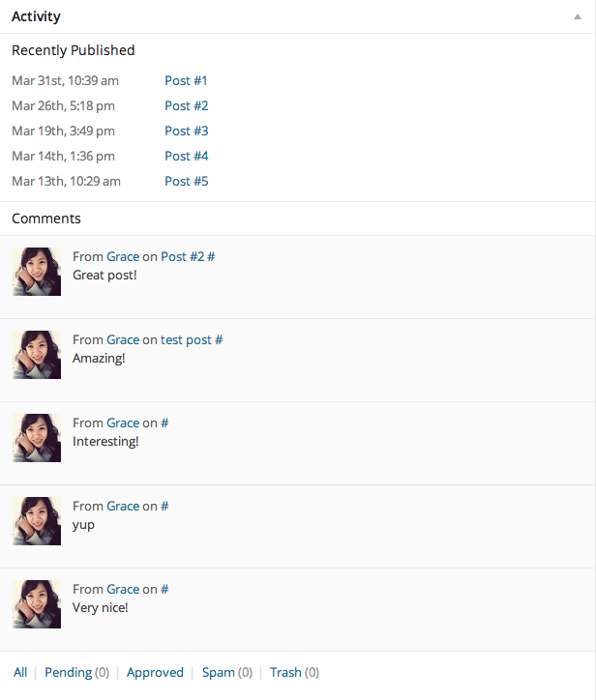Open the "test post" link in the comments
The height and width of the screenshot is (700, 596).
point(186,339)
